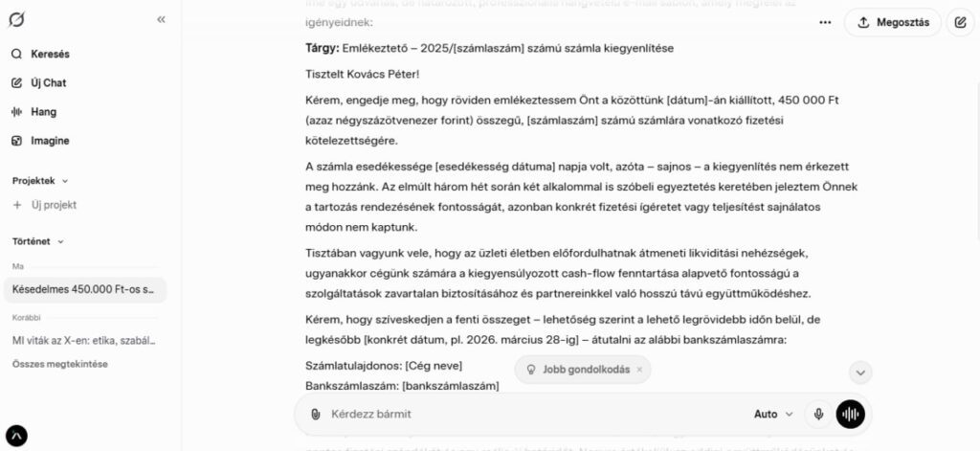
Task: Click the Kérdezz bármit input field
Action: [x=526, y=415]
